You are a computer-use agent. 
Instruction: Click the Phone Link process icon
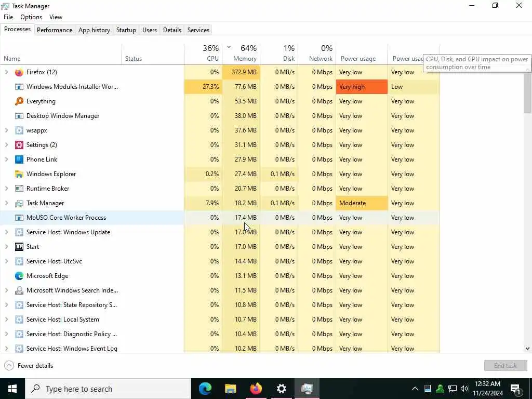click(x=19, y=159)
